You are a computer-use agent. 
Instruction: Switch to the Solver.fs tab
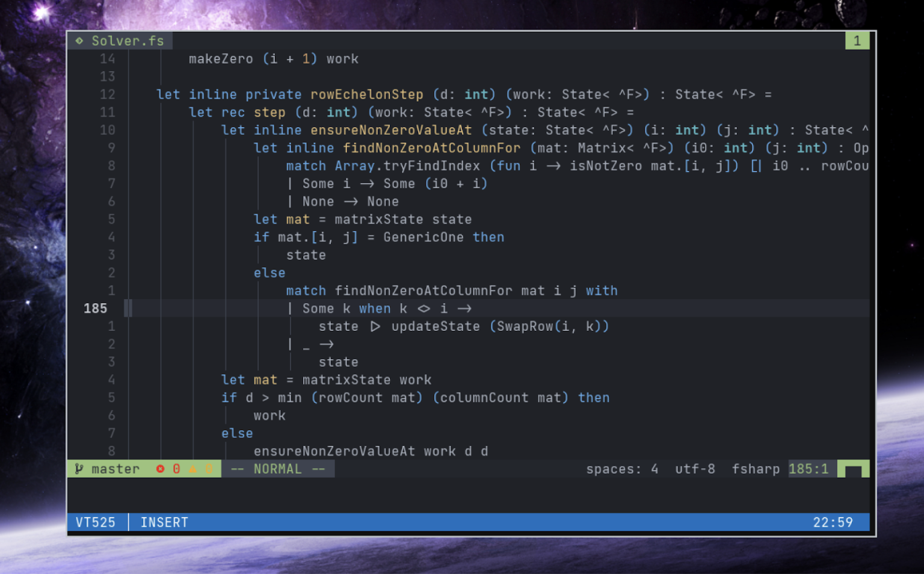tap(128, 41)
